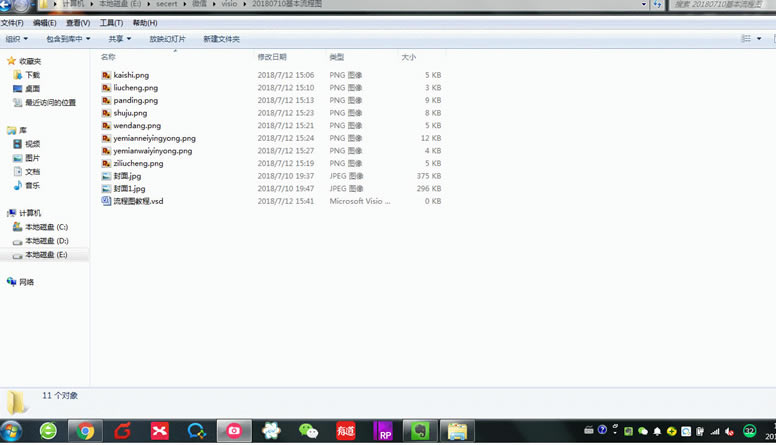This screenshot has width=776, height=445.
Task: Open the pinwheel flower app in taskbar
Action: tap(271, 431)
